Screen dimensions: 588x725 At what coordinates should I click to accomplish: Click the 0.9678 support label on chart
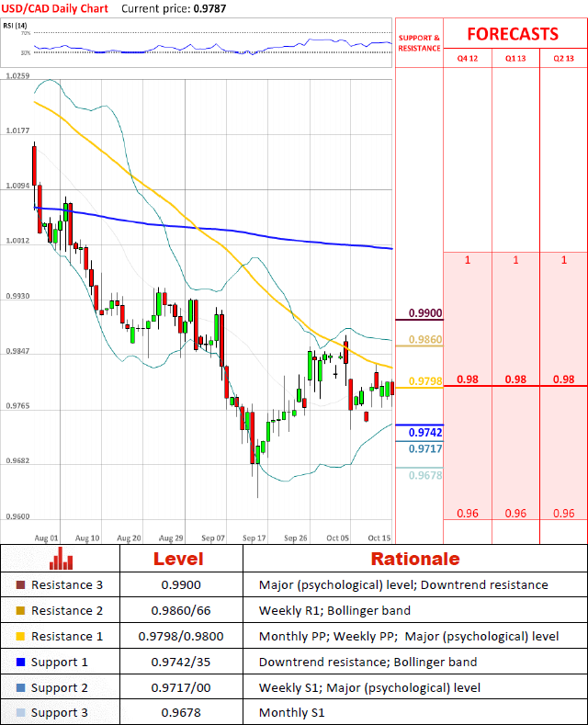click(x=425, y=475)
